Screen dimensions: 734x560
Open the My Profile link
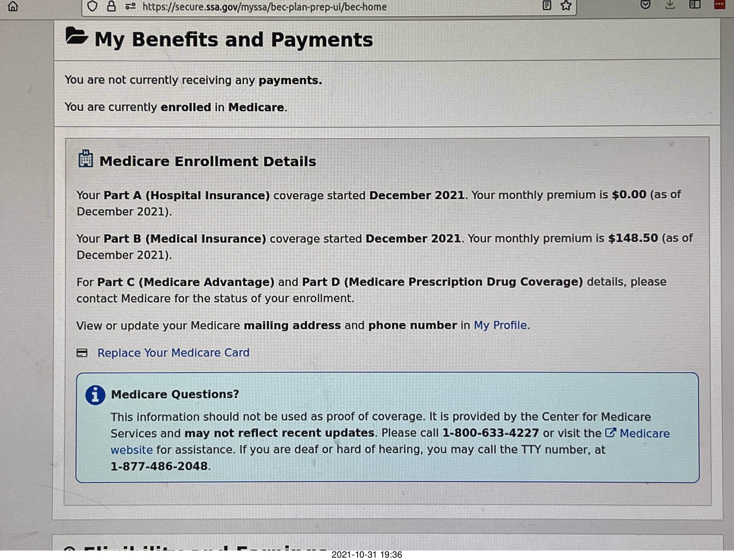pyautogui.click(x=500, y=325)
